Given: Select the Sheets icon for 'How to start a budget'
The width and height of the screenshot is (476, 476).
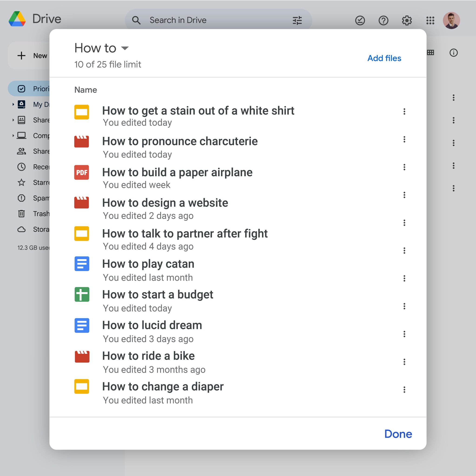Looking at the screenshot, I should click(82, 295).
